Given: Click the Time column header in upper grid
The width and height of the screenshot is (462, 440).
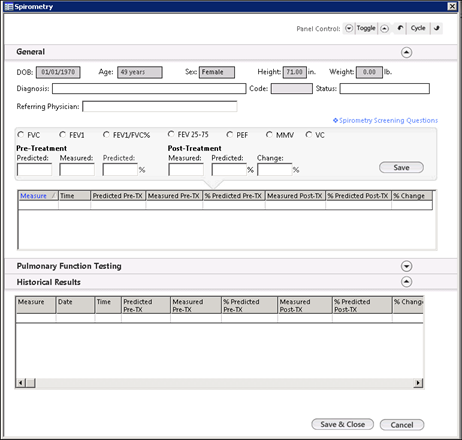Looking at the screenshot, I should point(74,196).
